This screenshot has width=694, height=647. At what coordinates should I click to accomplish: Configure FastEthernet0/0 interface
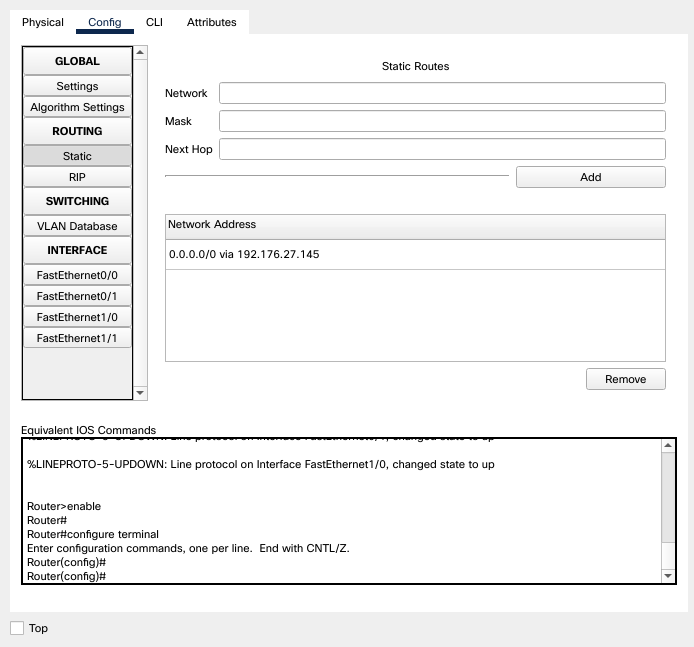[x=77, y=275]
